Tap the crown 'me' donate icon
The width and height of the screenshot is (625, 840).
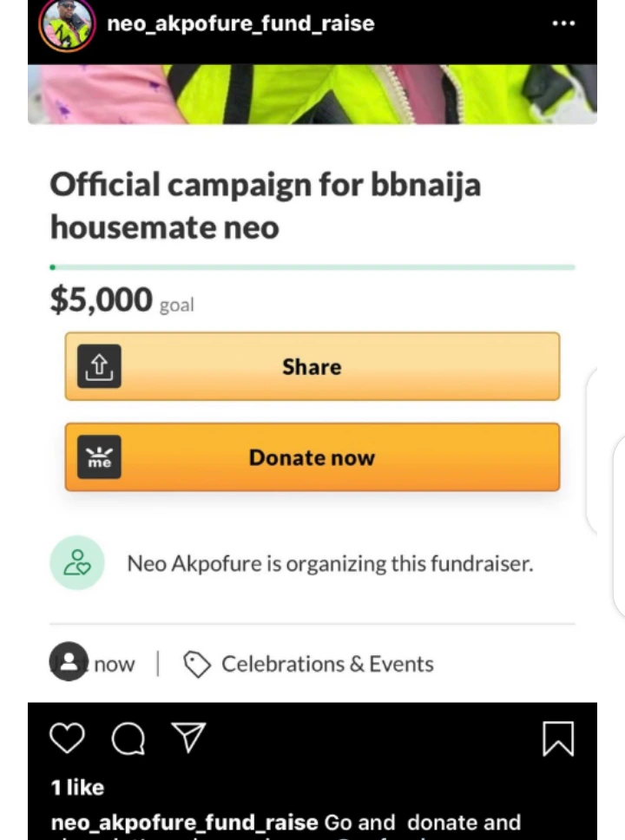point(99,457)
